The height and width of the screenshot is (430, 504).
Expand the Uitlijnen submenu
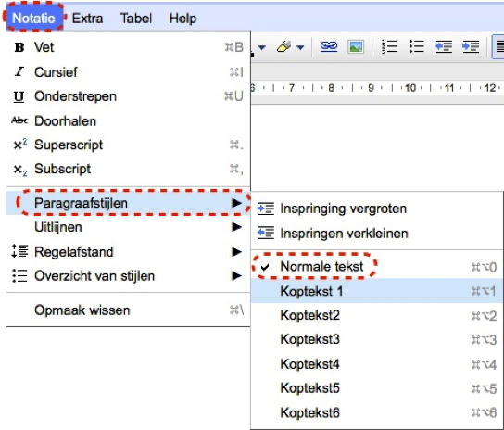tap(128, 227)
